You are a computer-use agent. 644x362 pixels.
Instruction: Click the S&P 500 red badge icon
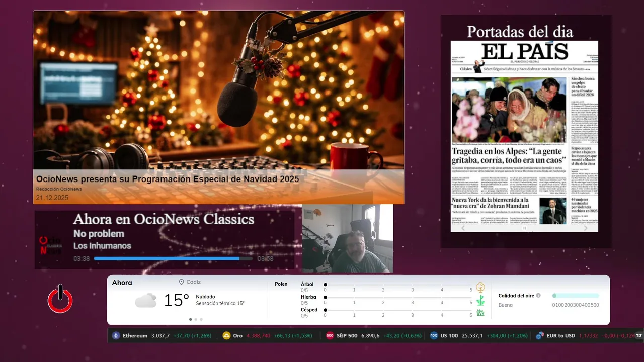tap(330, 336)
